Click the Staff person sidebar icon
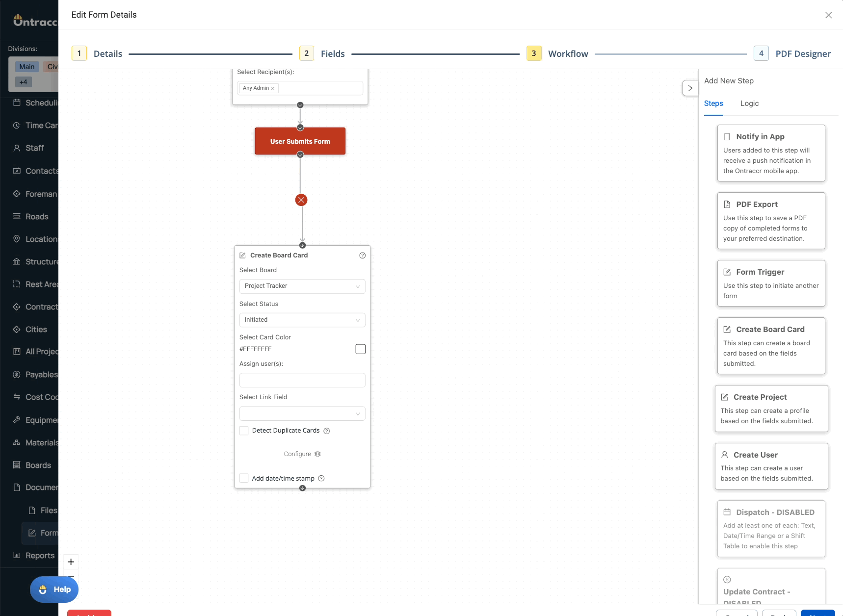Screen dimensions: 843x616 click(x=17, y=148)
